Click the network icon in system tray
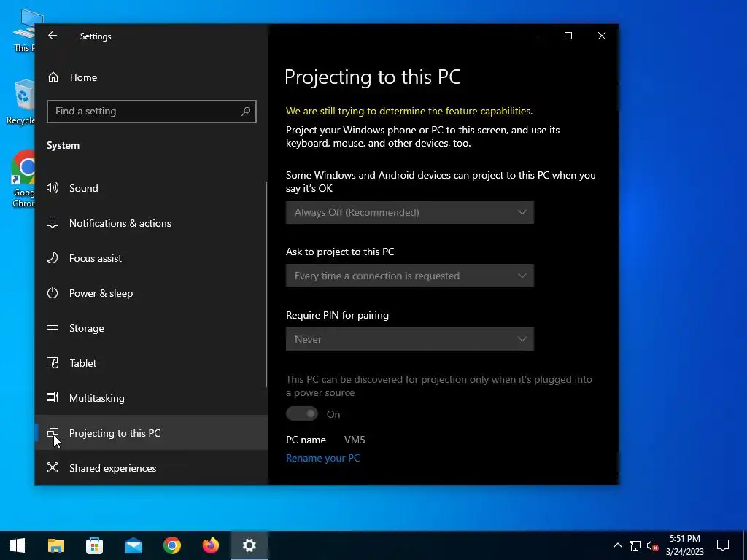 pos(635,545)
